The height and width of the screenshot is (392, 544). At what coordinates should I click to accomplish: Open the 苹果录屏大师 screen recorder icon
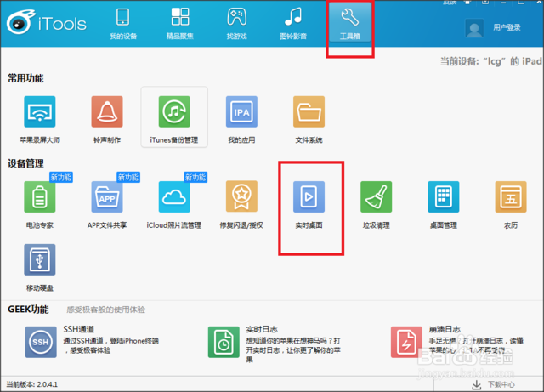click(x=39, y=112)
